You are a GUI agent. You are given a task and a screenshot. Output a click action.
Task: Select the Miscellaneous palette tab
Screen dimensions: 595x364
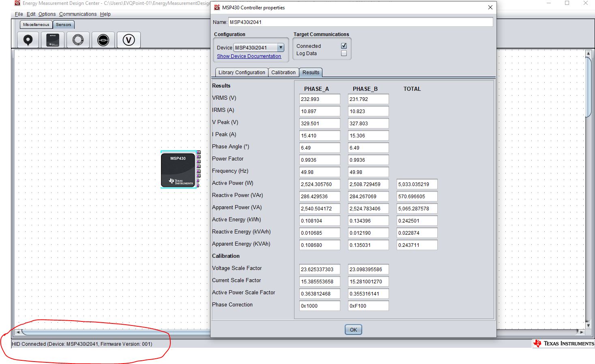pyautogui.click(x=36, y=24)
